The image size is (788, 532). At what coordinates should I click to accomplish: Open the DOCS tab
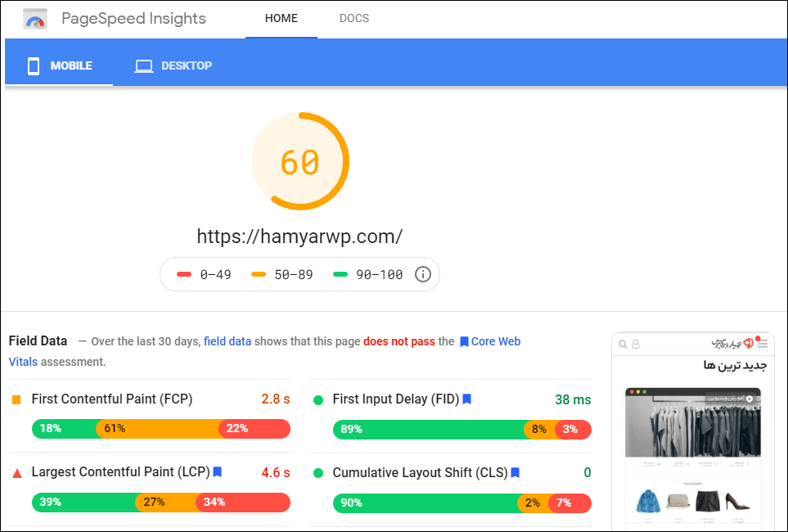pyautogui.click(x=354, y=19)
